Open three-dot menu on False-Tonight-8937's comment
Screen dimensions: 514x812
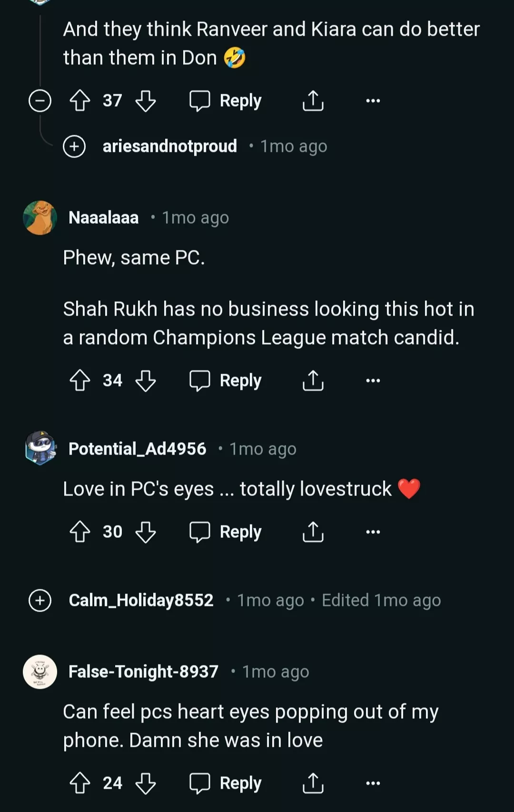click(x=373, y=783)
